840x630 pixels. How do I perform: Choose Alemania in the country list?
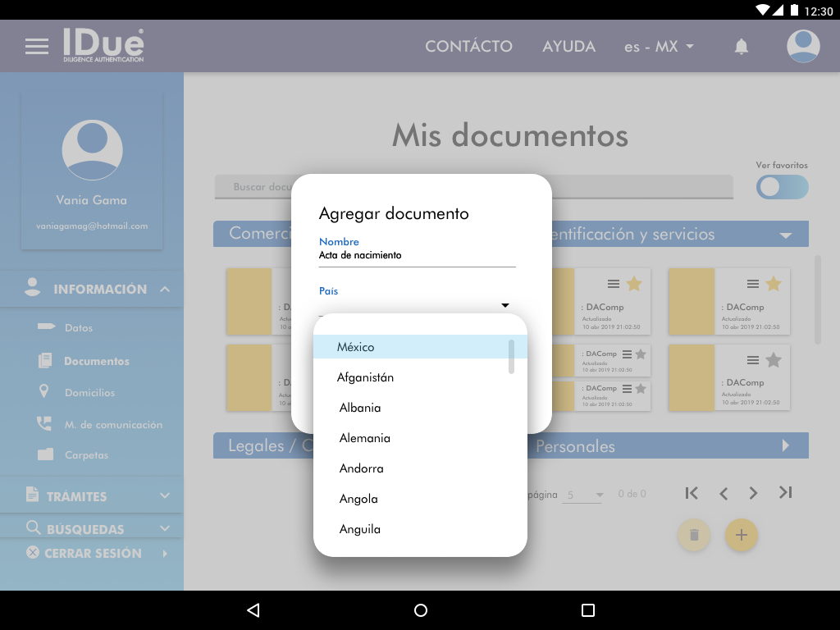click(x=365, y=438)
